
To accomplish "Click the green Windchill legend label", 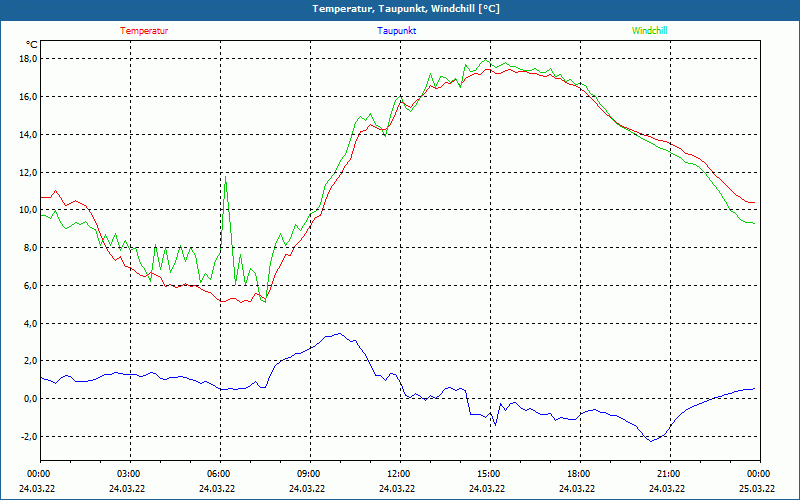I will tap(649, 31).
